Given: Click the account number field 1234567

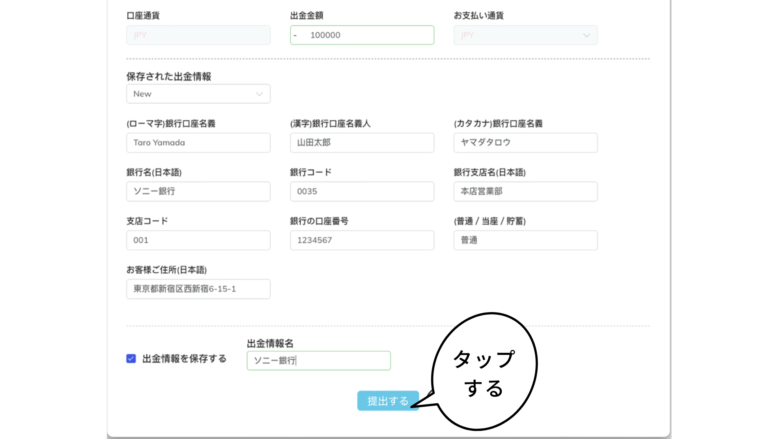Looking at the screenshot, I should click(362, 240).
